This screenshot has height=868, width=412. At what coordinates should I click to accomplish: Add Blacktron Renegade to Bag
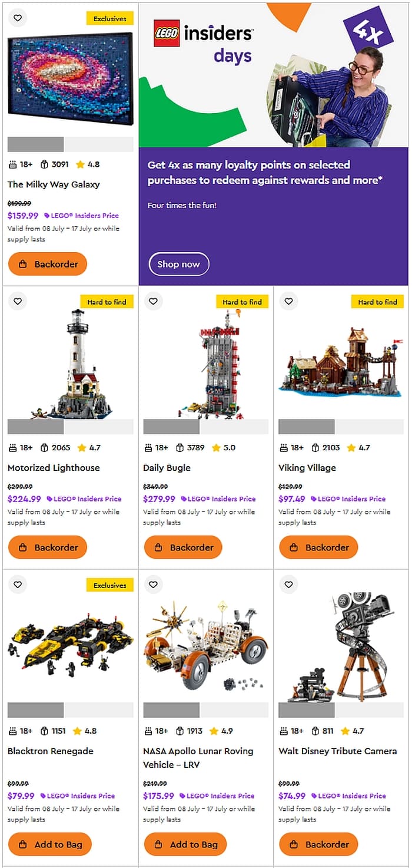click(x=50, y=844)
